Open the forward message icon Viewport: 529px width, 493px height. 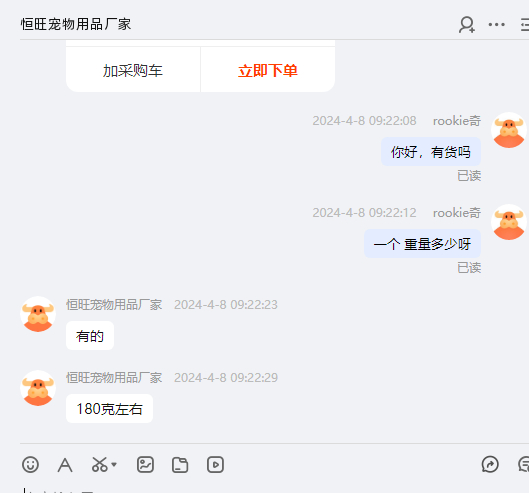490,464
